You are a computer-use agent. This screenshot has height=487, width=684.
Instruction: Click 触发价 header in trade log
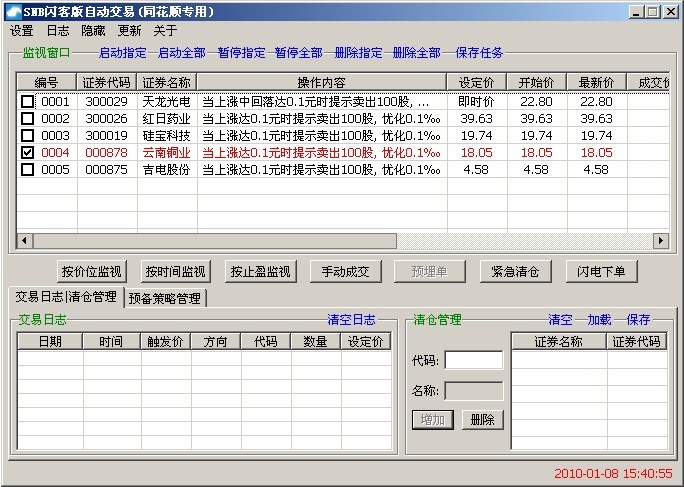point(166,341)
